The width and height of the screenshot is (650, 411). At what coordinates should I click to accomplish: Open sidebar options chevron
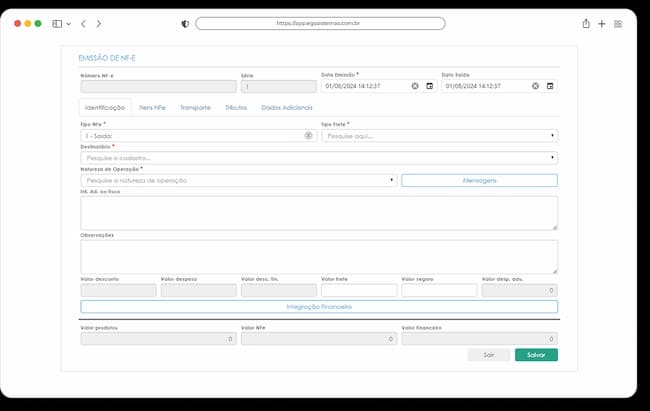tap(69, 24)
